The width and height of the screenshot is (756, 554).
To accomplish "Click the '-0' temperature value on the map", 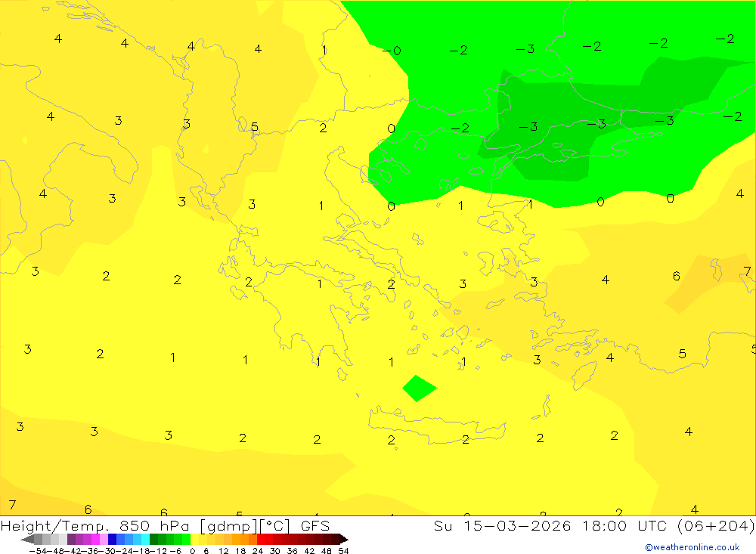I will [392, 51].
